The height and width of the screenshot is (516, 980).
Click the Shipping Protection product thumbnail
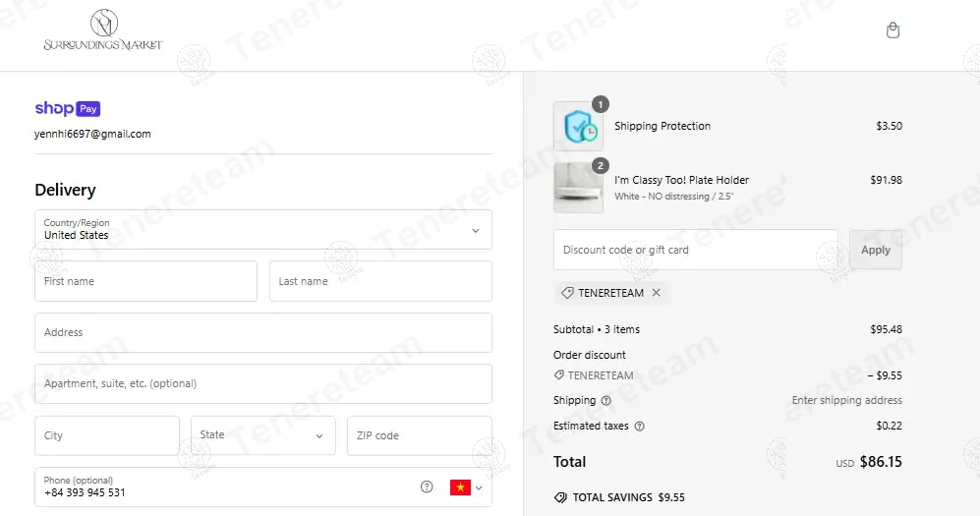(x=578, y=126)
